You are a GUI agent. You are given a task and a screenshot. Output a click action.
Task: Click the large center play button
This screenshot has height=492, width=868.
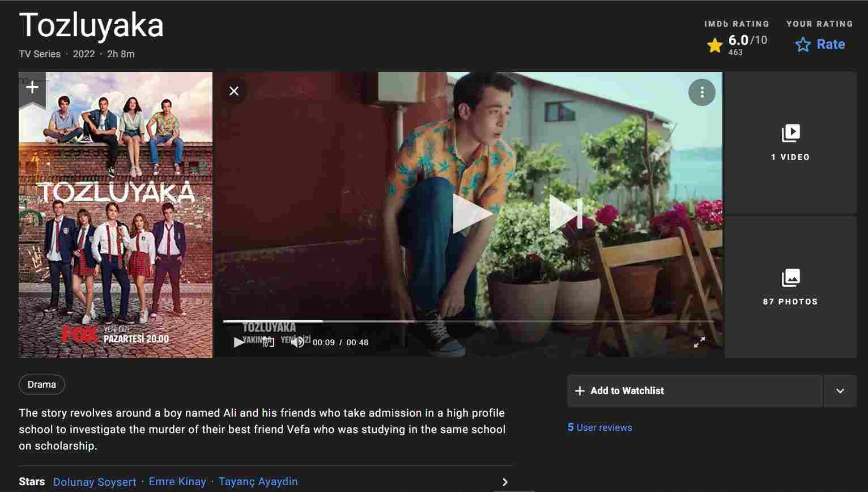[472, 214]
